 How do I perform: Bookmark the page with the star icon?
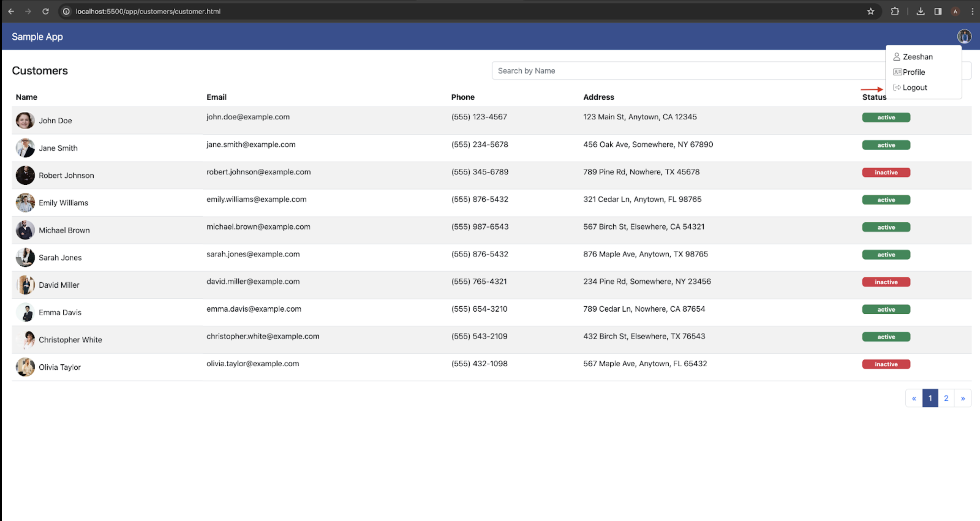click(870, 11)
